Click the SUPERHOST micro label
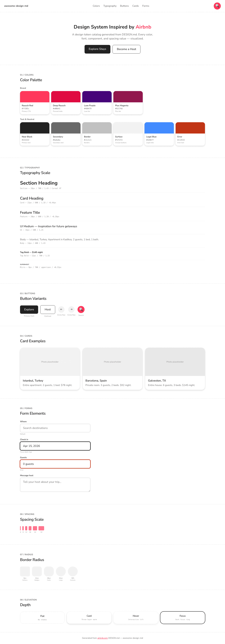The height and width of the screenshot is (644, 225). (24, 264)
